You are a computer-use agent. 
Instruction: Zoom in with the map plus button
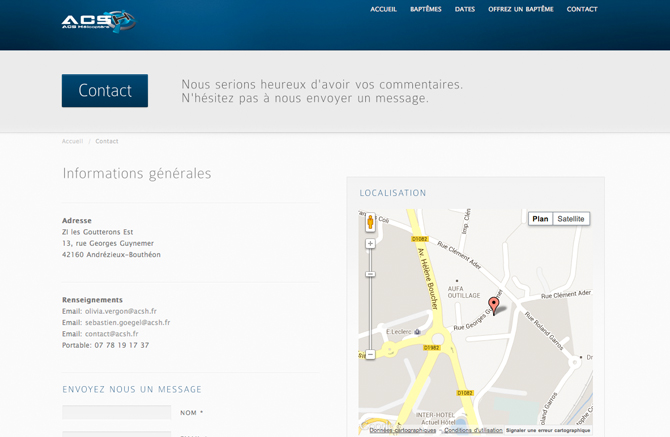point(370,244)
